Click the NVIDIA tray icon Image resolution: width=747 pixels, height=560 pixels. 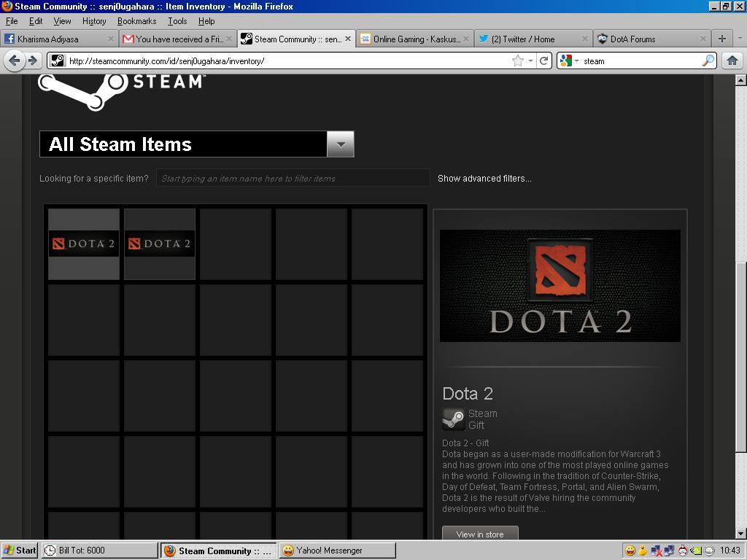pyautogui.click(x=696, y=551)
